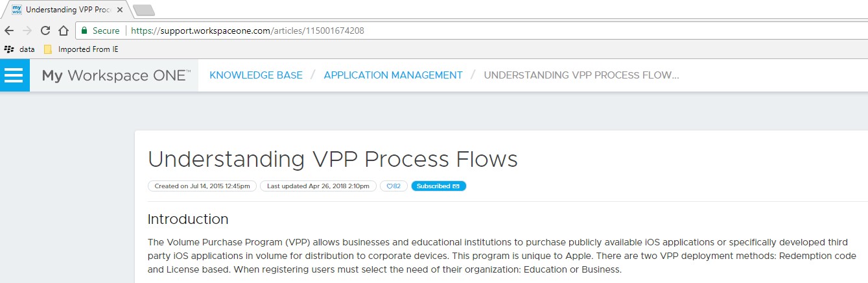Open the 'data' bookmark
This screenshot has height=283, width=868.
tap(20, 49)
